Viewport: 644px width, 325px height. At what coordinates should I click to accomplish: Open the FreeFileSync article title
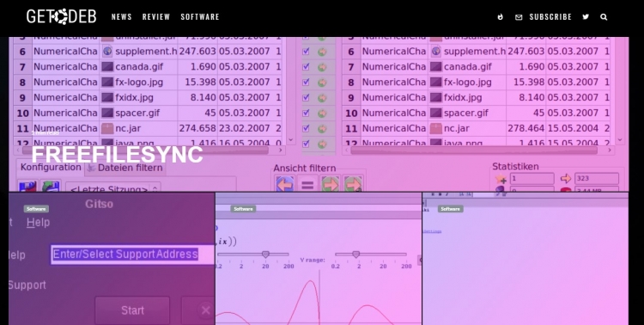(x=117, y=155)
